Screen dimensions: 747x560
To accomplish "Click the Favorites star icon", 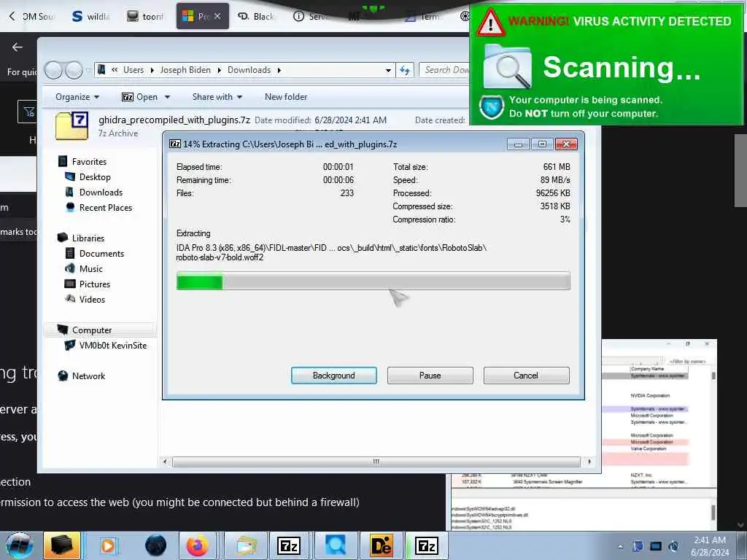I will point(63,161).
